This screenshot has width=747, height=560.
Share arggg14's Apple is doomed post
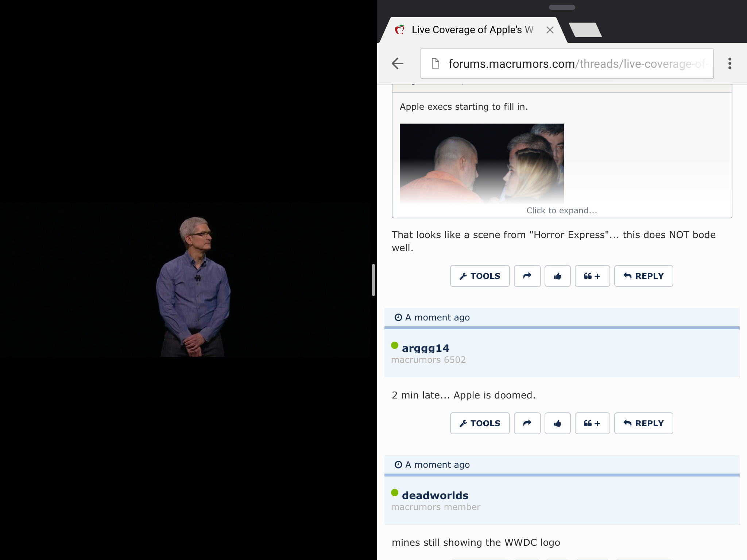[x=527, y=423]
